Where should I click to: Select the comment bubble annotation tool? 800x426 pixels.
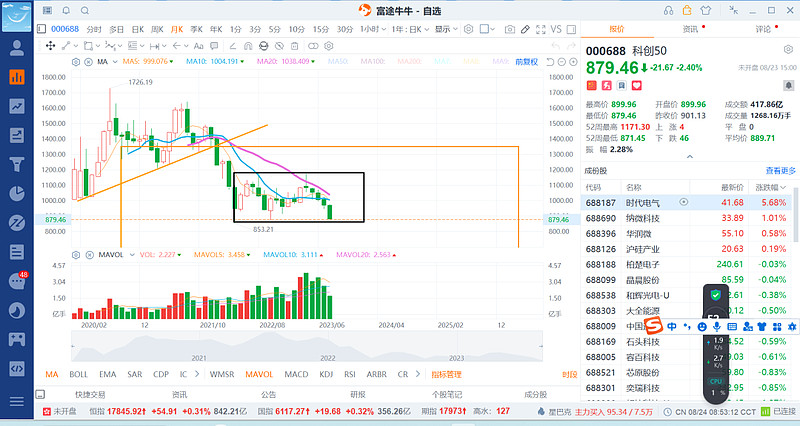coord(214,46)
